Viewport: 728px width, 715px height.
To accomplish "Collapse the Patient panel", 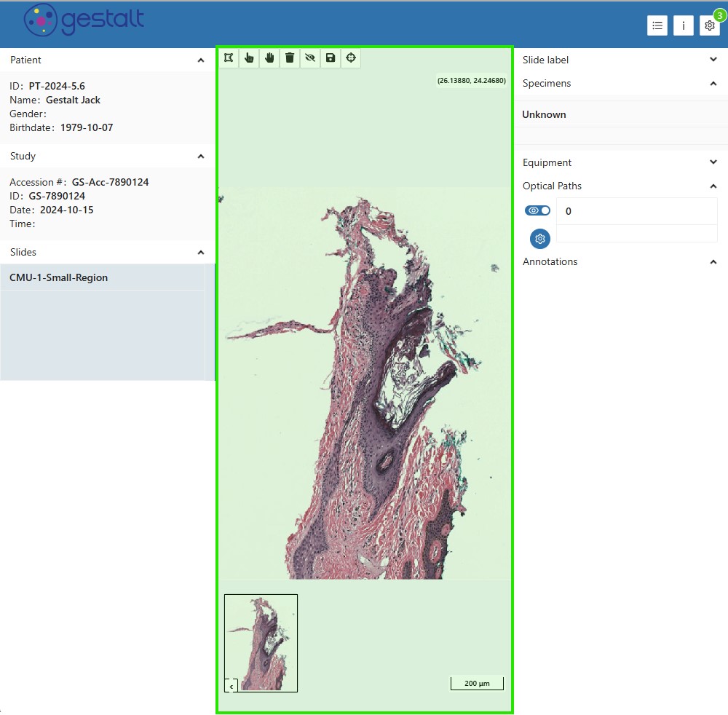I will (x=201, y=60).
